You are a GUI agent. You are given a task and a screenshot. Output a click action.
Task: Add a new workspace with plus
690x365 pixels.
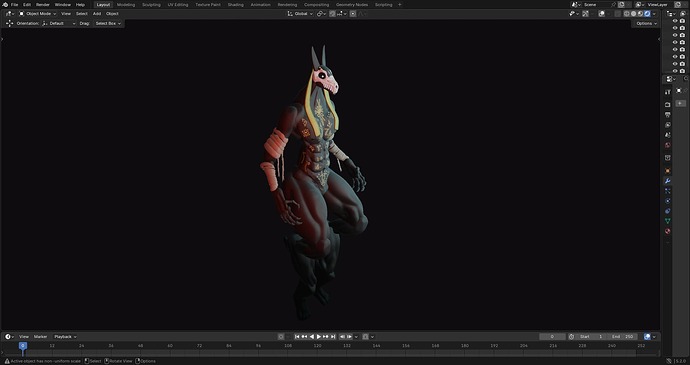pos(400,4)
